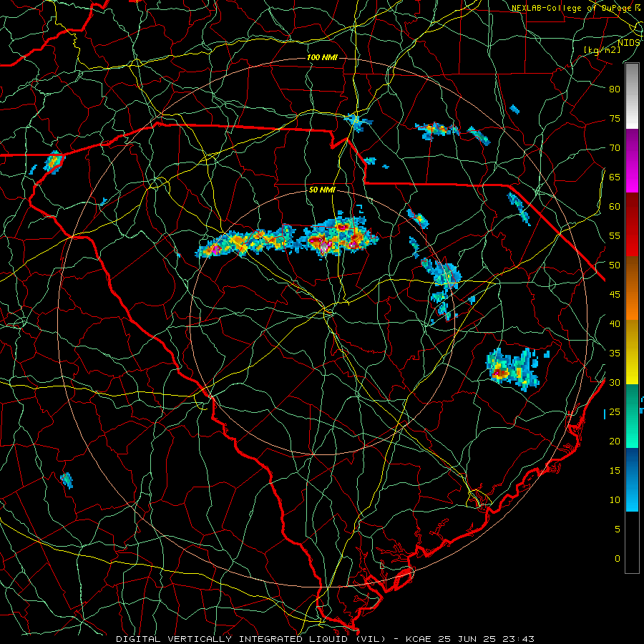
Task: Click the 55 value on the VIL scale
Action: (x=615, y=235)
